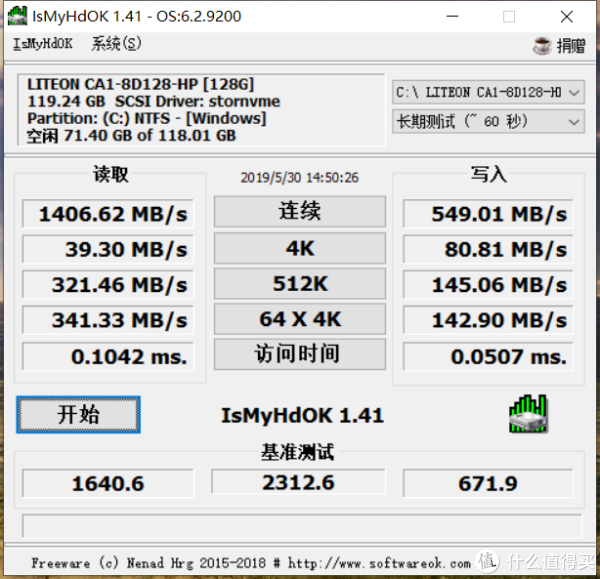Click the coffee cup donate icon
The width and height of the screenshot is (600, 579).
point(542,46)
